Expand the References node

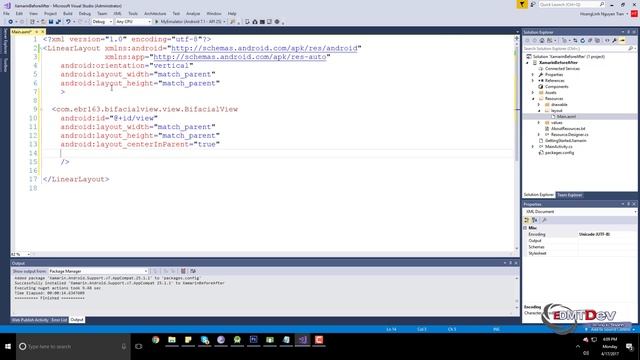[x=533, y=80]
